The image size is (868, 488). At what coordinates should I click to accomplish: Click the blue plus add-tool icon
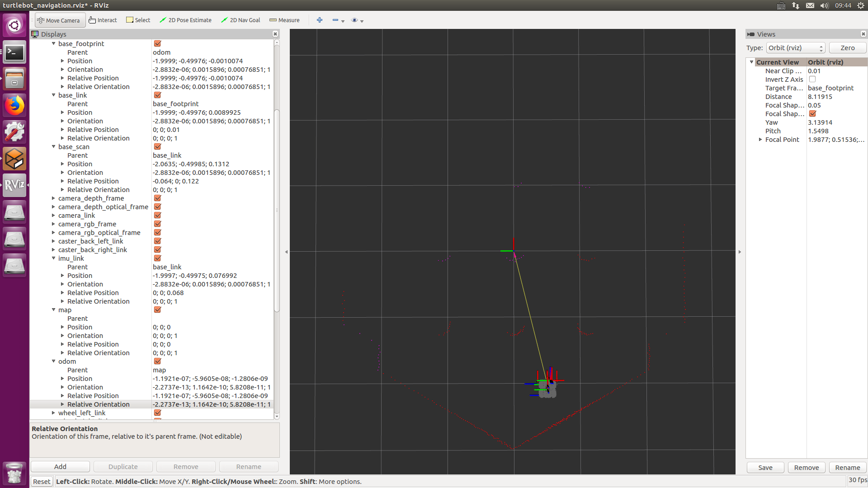pyautogui.click(x=320, y=20)
